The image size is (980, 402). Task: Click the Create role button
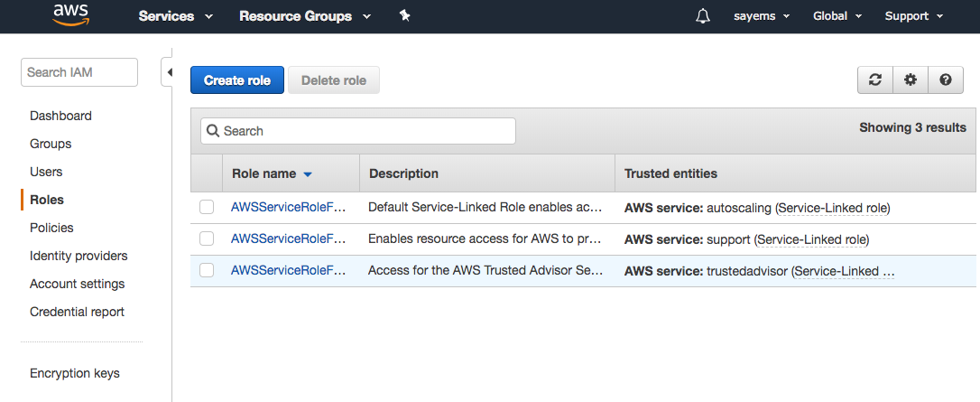pyautogui.click(x=236, y=80)
